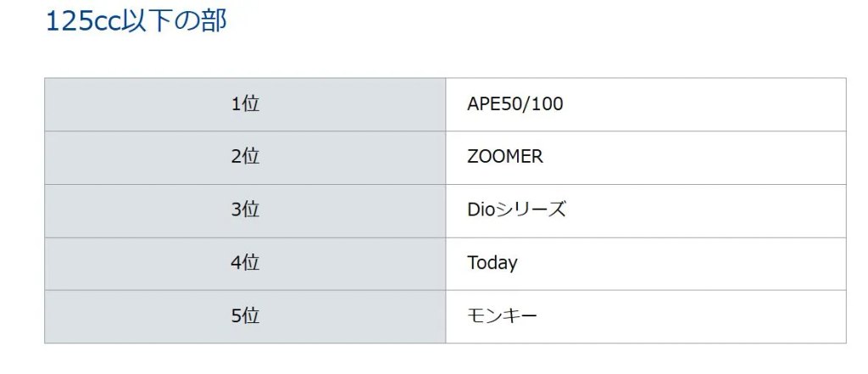
Task: Click the digit 5 in the fifth-place cell
Action: pyautogui.click(x=236, y=316)
